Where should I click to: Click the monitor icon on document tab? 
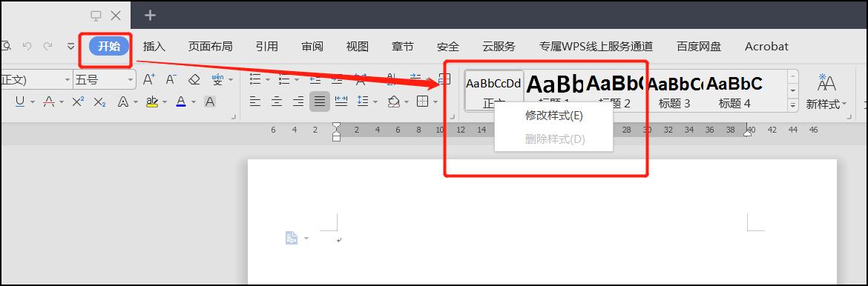(96, 16)
